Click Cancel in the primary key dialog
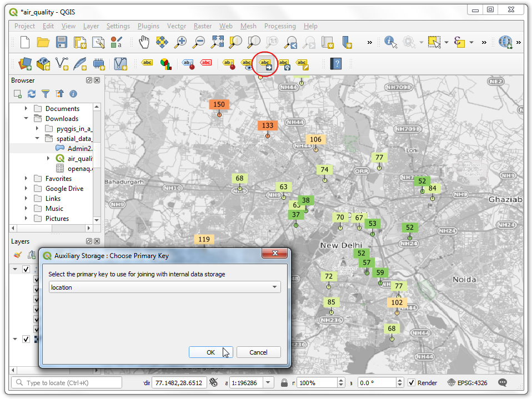 (258, 352)
